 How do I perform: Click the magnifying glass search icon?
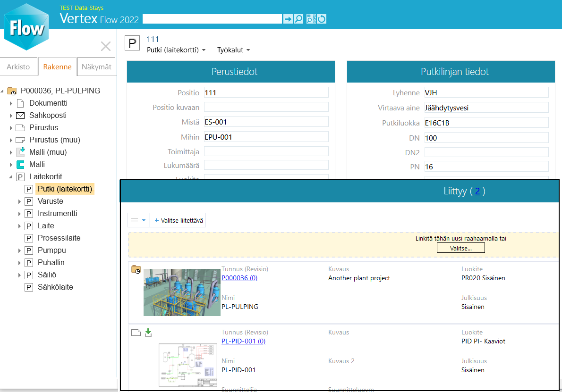pyautogui.click(x=298, y=19)
